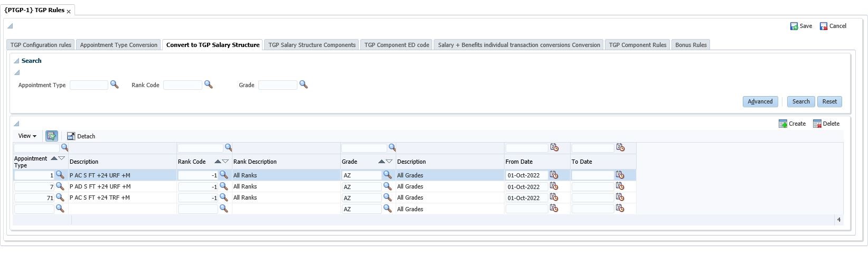Toggle the query-by-example filter icon
The height and width of the screenshot is (254, 868).
(x=51, y=136)
